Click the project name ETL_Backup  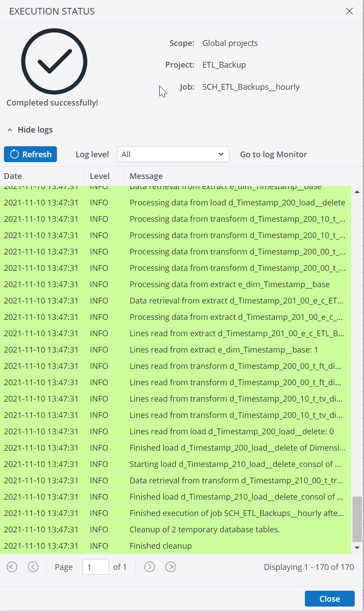pyautogui.click(x=224, y=65)
